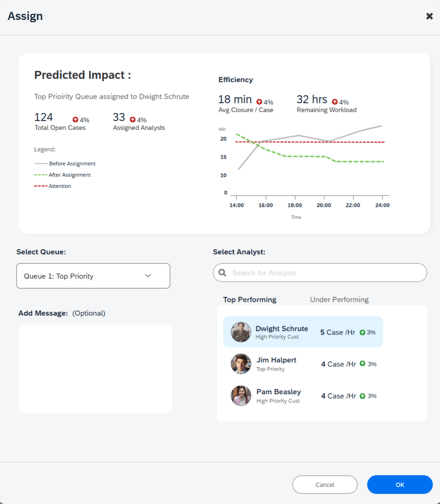This screenshot has height=504, width=440.
Task: Click red trend icon beside Avg Closure
Action: click(259, 102)
